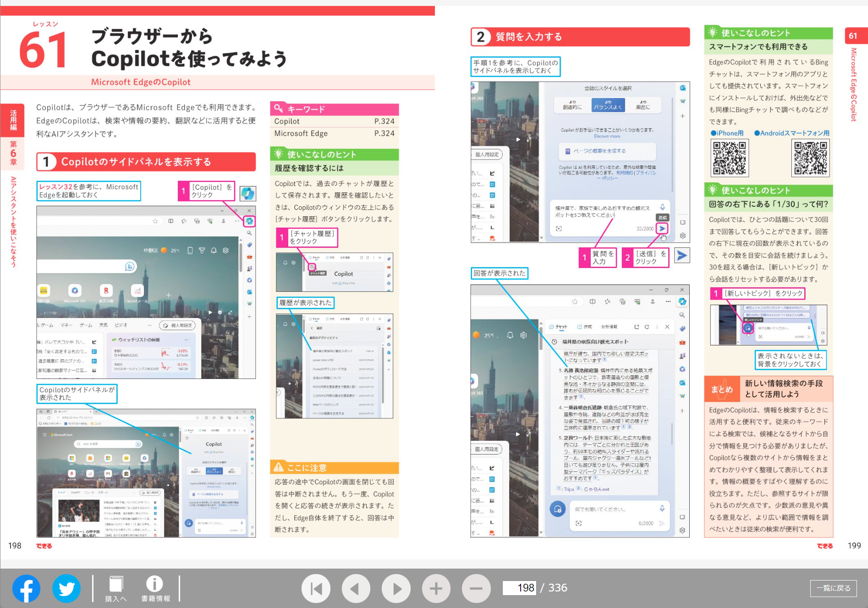868x608 pixels.
Task: Click the screenshot below 履歴が表示された
Action: tap(335, 366)
